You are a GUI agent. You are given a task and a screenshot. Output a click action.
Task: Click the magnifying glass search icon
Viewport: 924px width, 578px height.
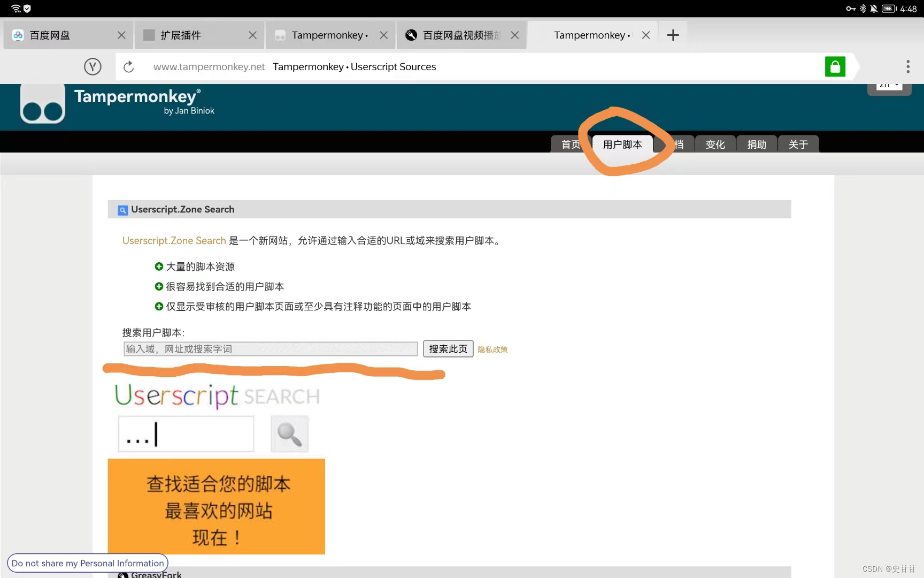[x=289, y=434]
